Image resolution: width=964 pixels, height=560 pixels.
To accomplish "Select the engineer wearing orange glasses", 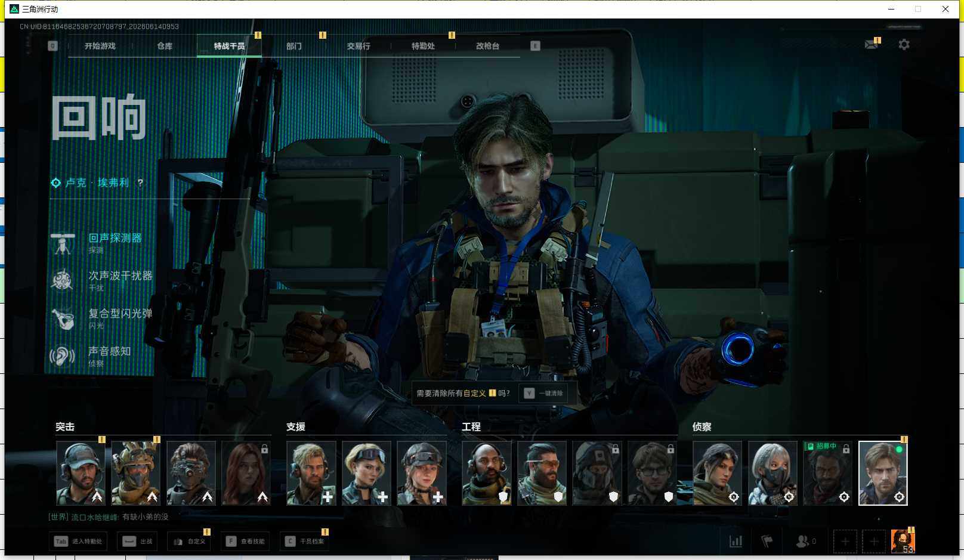I will pyautogui.click(x=542, y=473).
